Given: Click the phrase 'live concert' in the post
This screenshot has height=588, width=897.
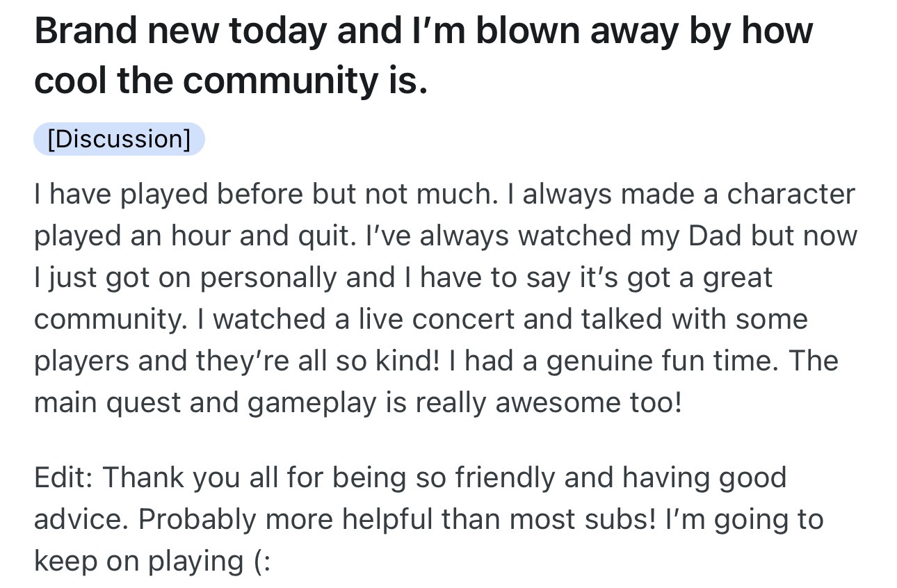Looking at the screenshot, I should (437, 319).
